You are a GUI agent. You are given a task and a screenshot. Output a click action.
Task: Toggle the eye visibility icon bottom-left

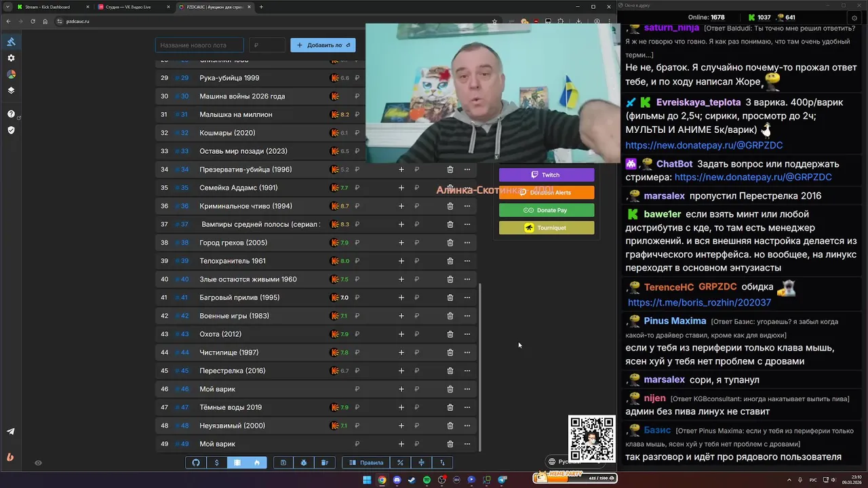click(38, 463)
